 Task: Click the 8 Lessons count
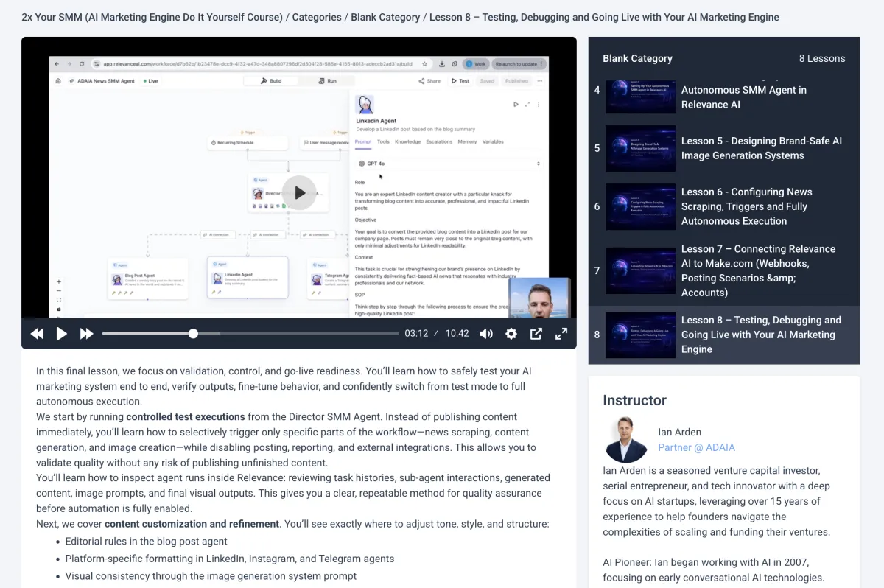coord(822,58)
